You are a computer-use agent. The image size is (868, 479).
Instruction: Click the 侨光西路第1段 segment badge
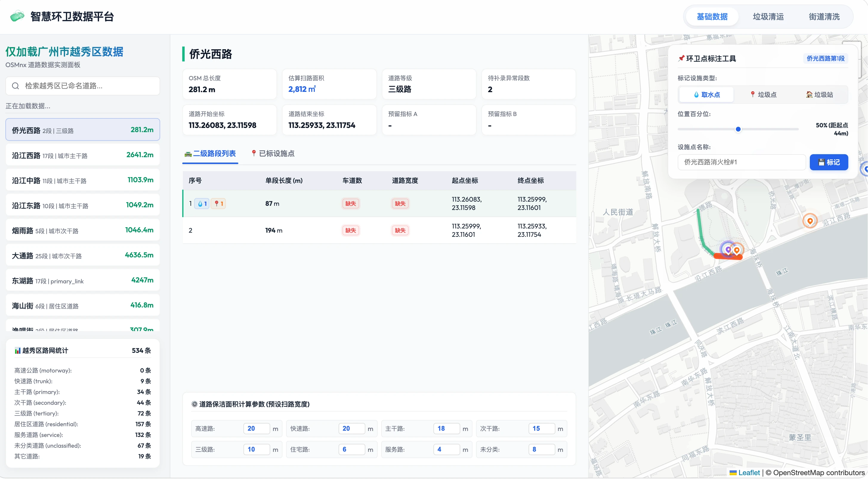[826, 59]
